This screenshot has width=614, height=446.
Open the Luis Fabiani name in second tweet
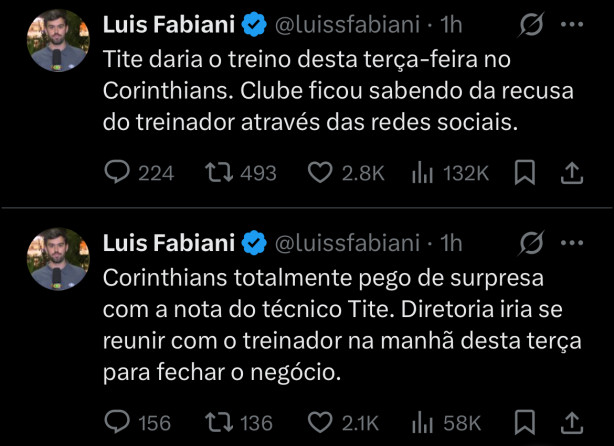tap(169, 243)
